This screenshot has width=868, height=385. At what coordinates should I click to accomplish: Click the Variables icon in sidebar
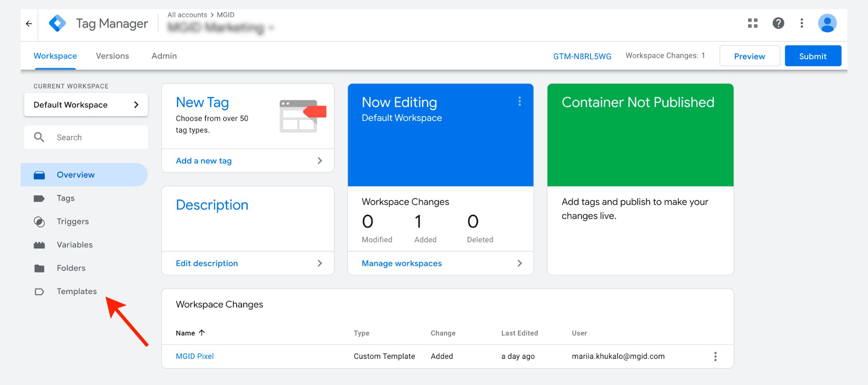39,245
